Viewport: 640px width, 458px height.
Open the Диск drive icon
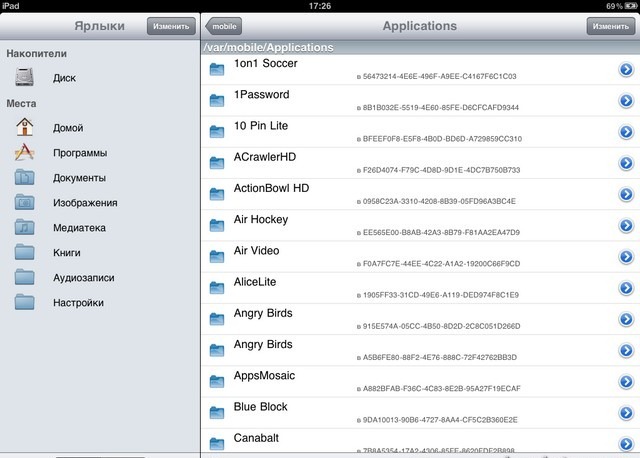24,77
